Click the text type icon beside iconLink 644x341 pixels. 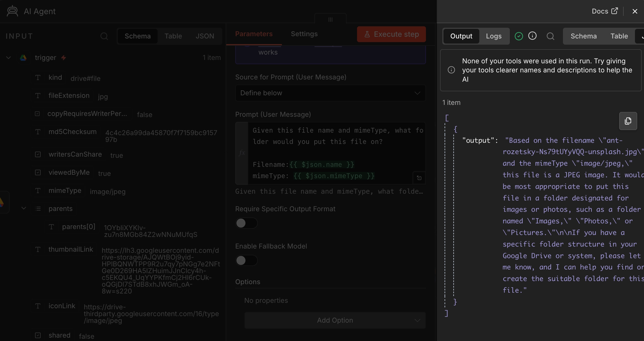point(38,306)
